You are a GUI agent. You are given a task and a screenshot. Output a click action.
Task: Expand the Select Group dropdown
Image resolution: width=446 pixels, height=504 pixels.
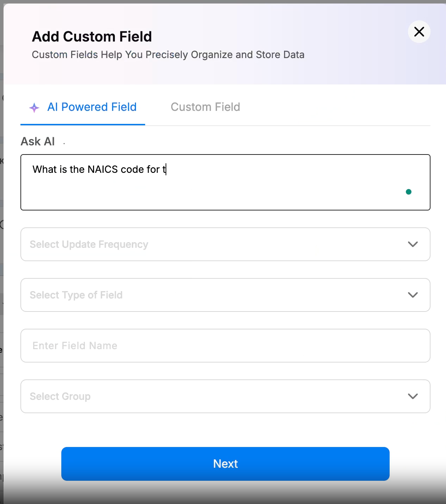tap(225, 396)
